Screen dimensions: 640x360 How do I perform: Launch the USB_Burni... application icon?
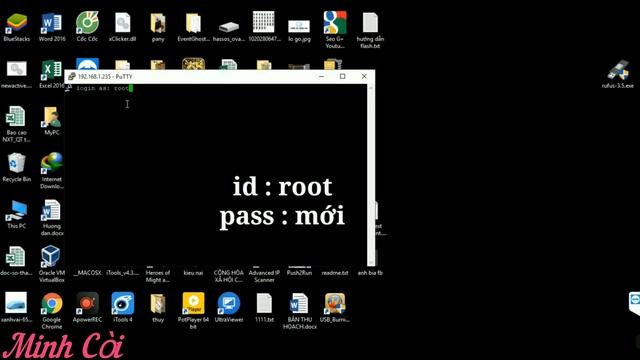(335, 307)
